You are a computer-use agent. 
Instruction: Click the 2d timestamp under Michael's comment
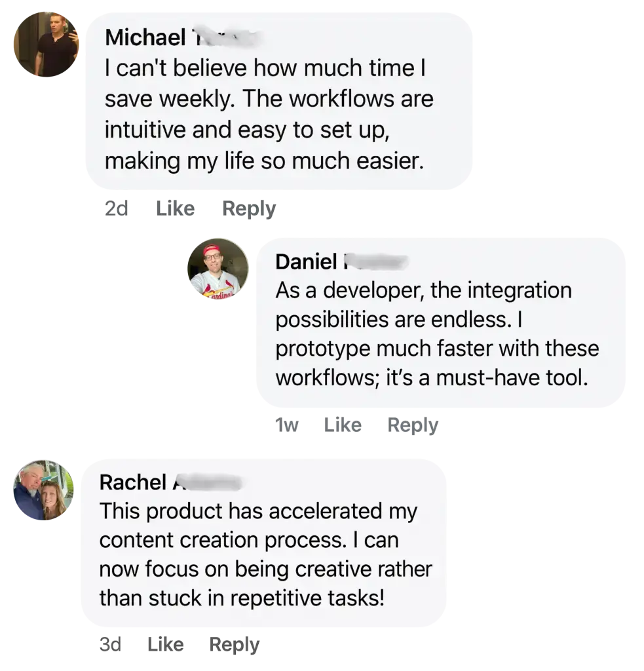(x=118, y=210)
